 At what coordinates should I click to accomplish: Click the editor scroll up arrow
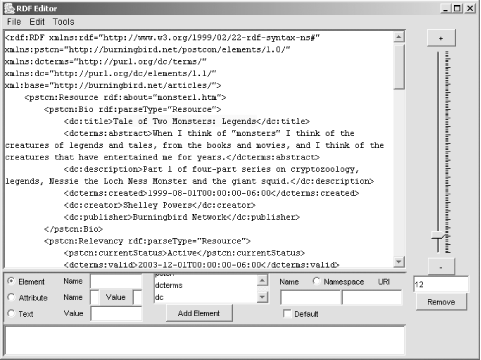tap(399, 37)
